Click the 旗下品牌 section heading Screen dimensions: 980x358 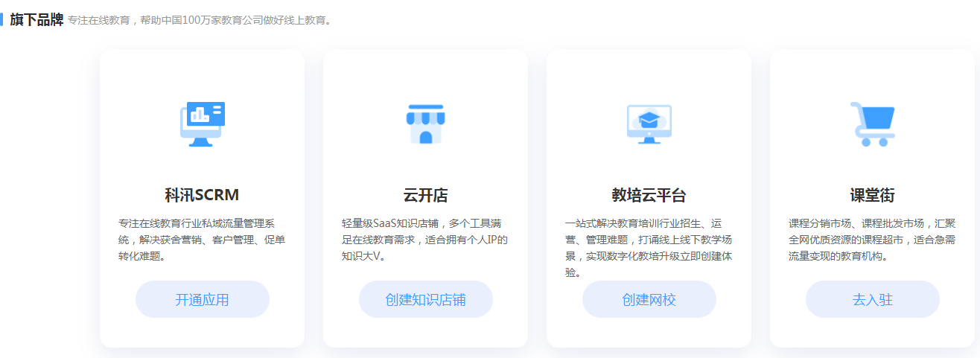pos(36,19)
